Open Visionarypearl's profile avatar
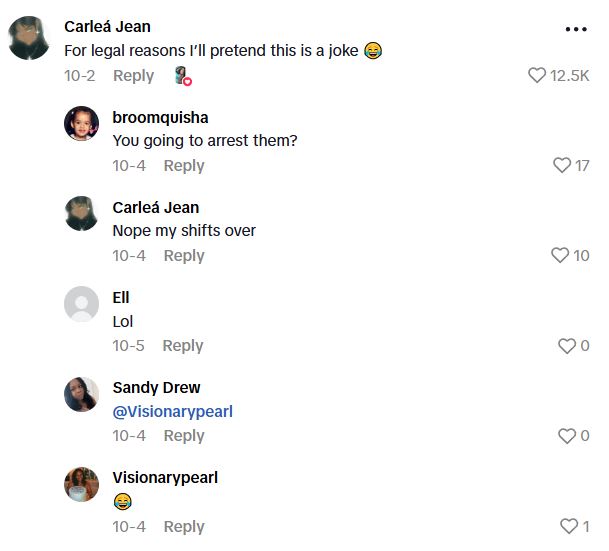This screenshot has height=551, width=609. 82,484
